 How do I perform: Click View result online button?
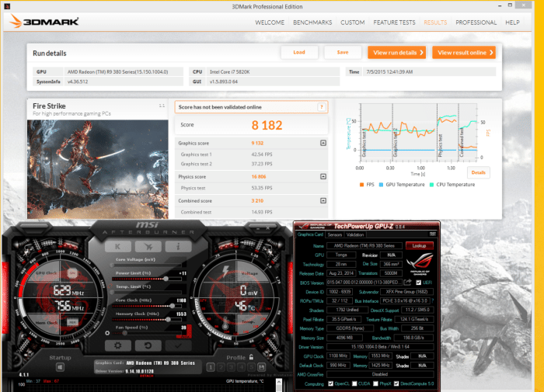click(x=464, y=53)
